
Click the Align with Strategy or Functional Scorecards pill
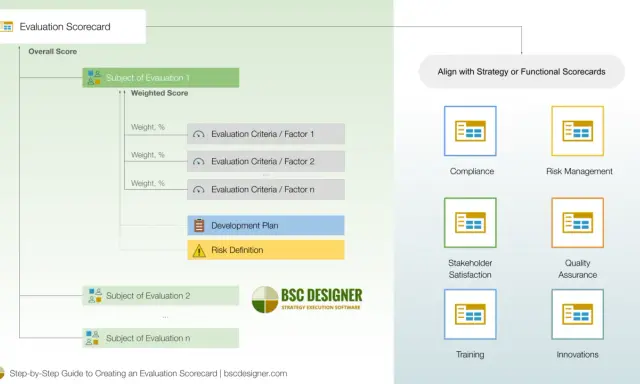(522, 72)
